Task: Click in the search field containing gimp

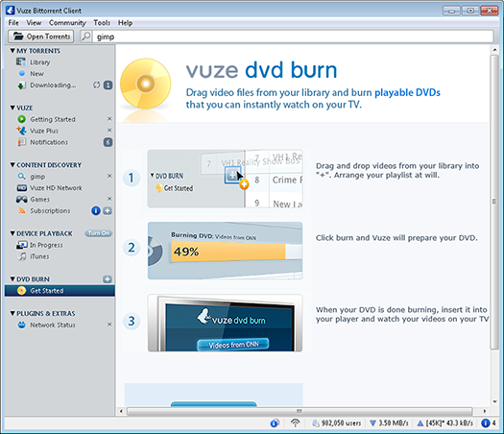Action: pyautogui.click(x=293, y=36)
